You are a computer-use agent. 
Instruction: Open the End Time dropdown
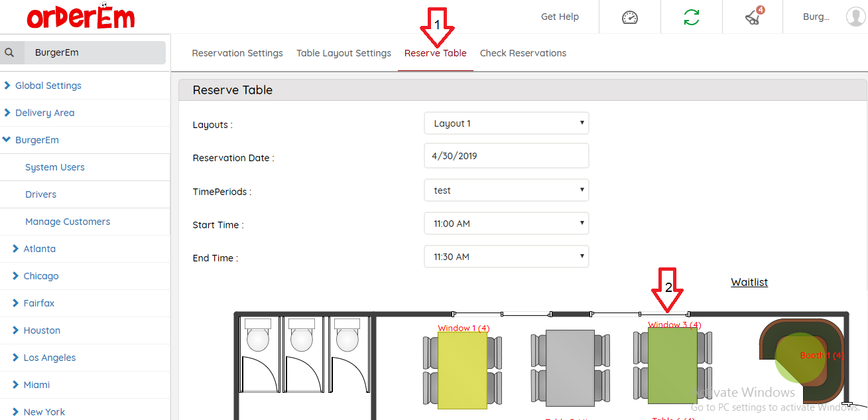pos(506,257)
